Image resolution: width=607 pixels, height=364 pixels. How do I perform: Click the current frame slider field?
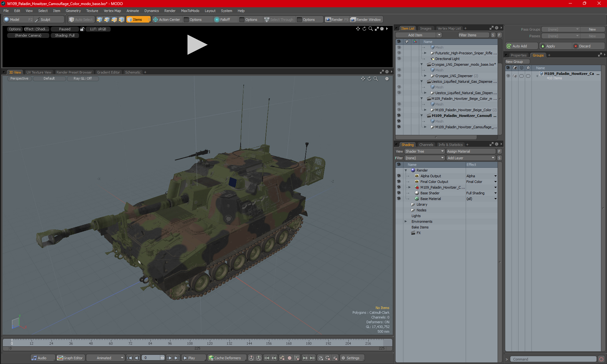pyautogui.click(x=153, y=358)
